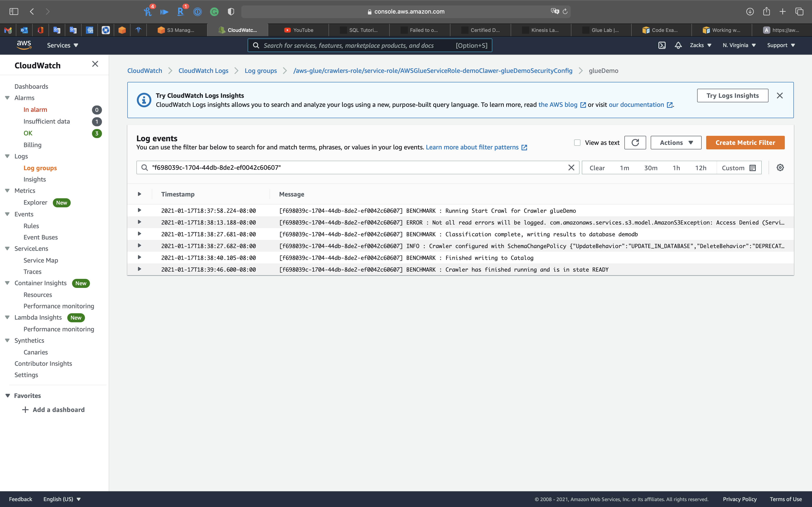Expand all log events via header arrow

point(139,194)
